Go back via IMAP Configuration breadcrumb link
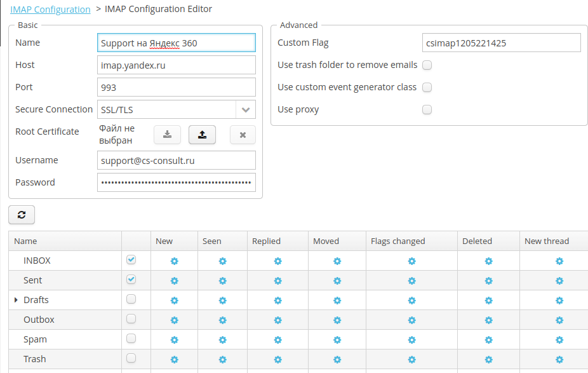588x373 pixels. 50,10
